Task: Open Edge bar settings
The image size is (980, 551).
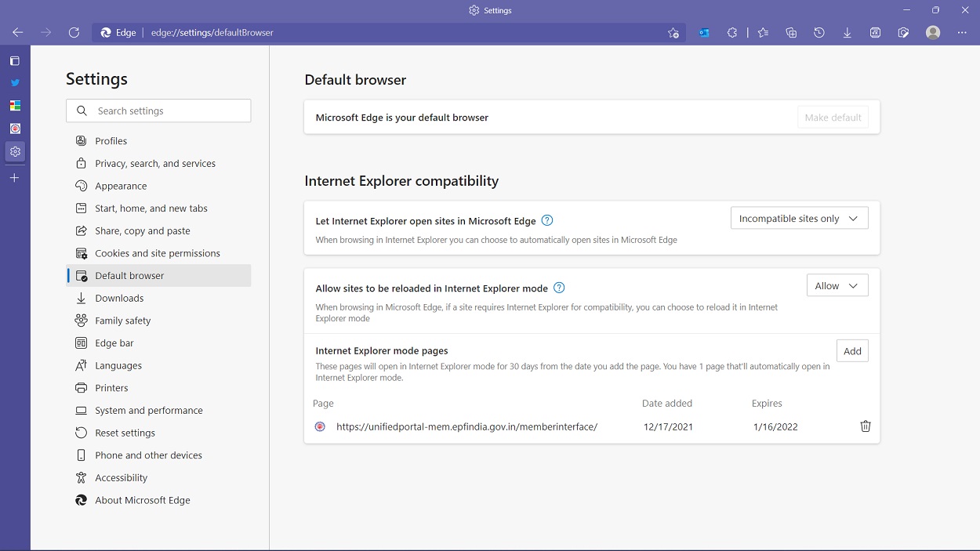Action: click(158, 343)
